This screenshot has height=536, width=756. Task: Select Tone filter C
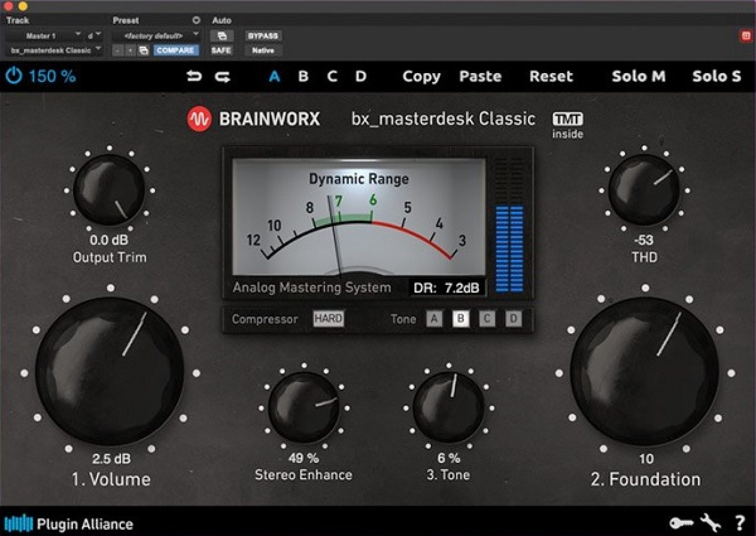[x=487, y=318]
